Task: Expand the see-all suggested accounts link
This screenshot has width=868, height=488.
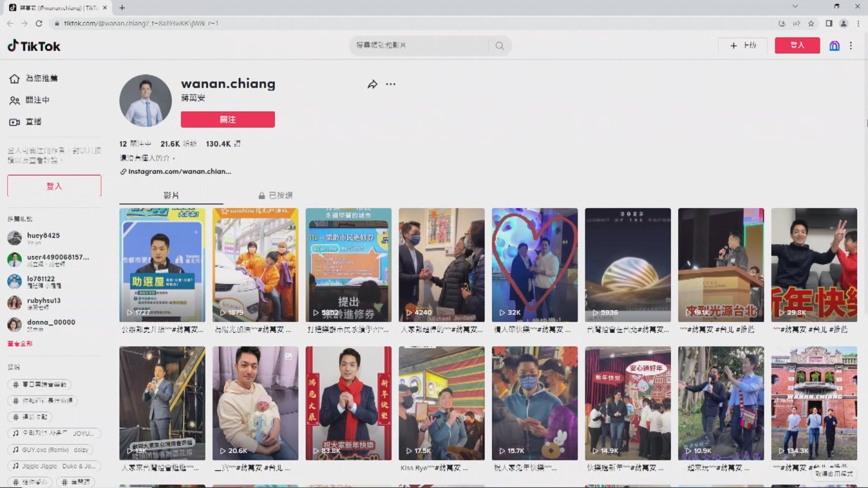Action: click(x=20, y=344)
